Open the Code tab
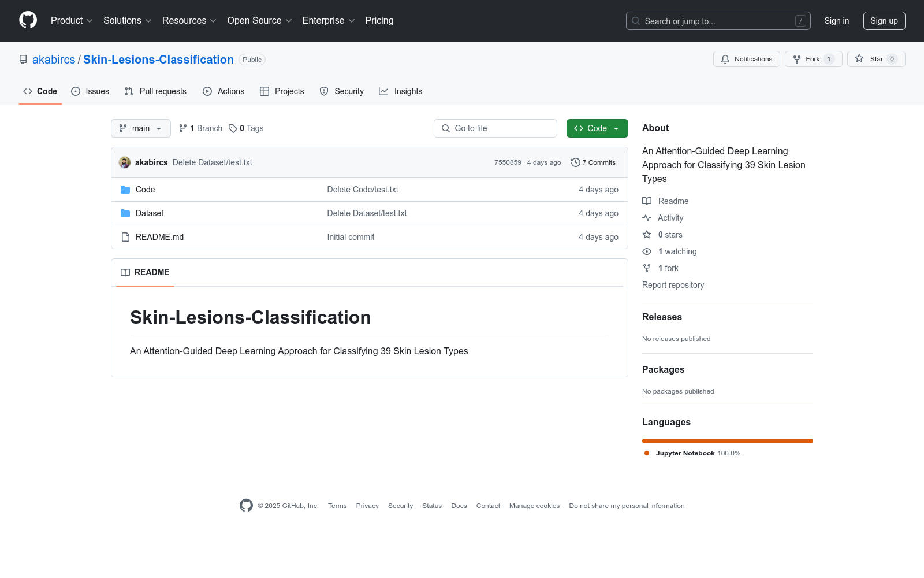Viewport: 924px width, 578px height. click(40, 91)
